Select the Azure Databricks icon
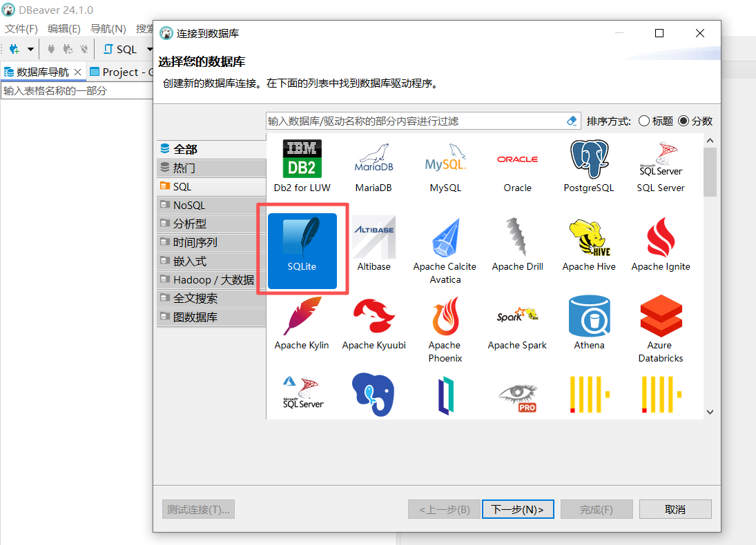Screen dimensions: 756x545 661,316
